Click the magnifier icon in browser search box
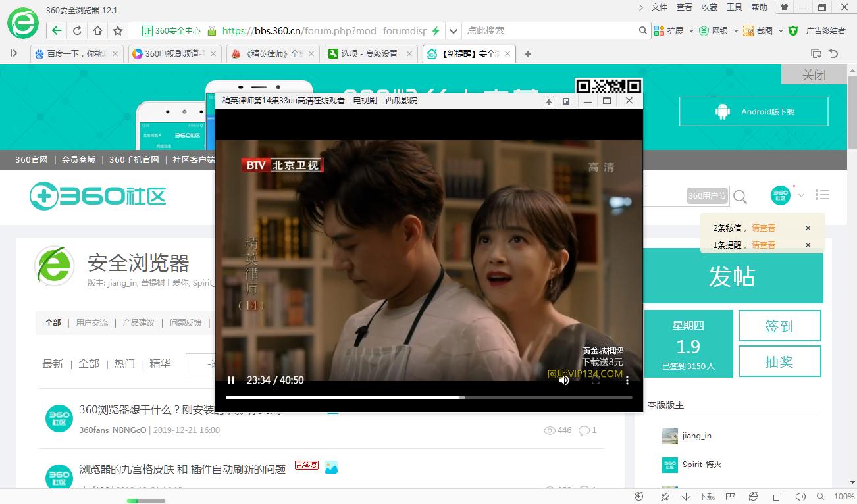This screenshot has width=857, height=504. pos(644,30)
